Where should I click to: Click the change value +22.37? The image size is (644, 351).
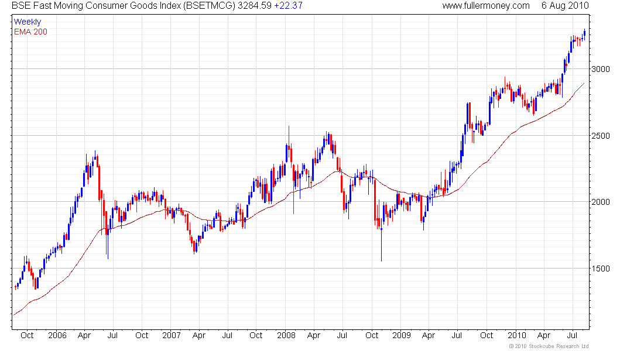coord(288,6)
